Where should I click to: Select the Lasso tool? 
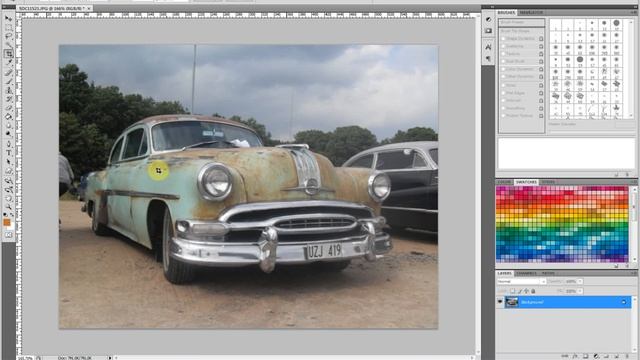click(8, 36)
